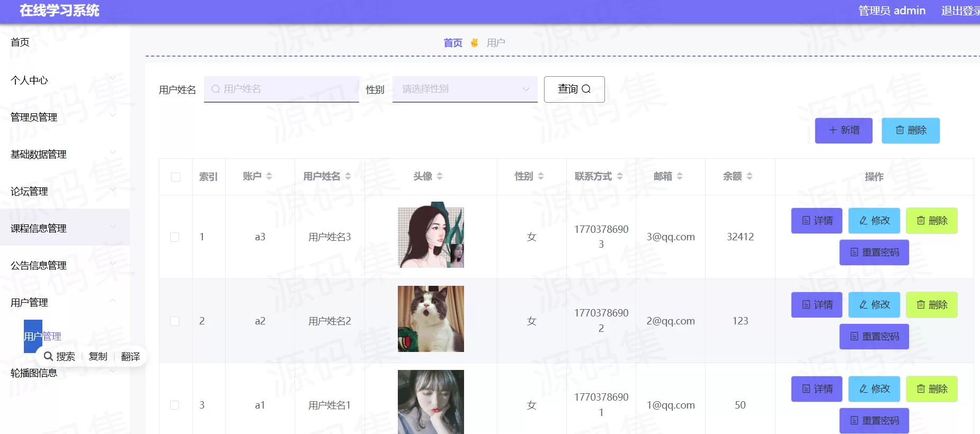Click the email 2@qq.com cell
This screenshot has width=980, height=434.
pos(671,321)
